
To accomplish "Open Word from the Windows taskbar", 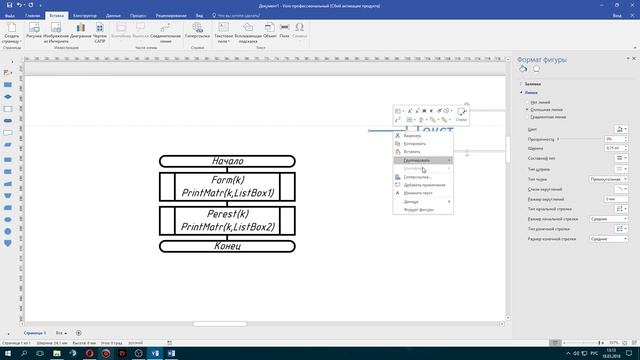I will click(x=171, y=353).
